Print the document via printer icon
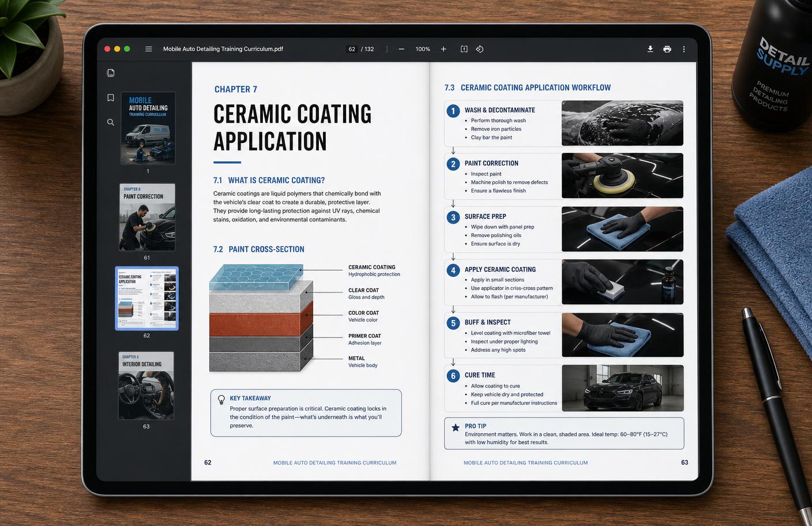 click(667, 49)
